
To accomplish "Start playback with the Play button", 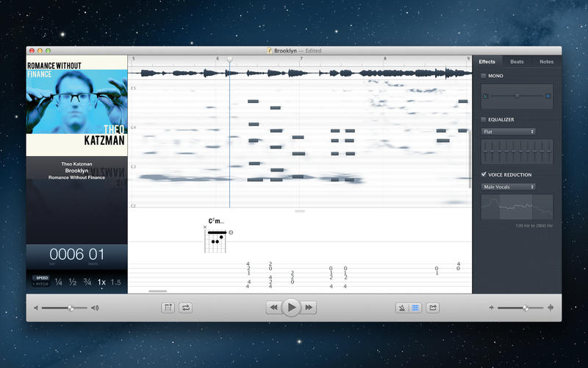I will 291,308.
